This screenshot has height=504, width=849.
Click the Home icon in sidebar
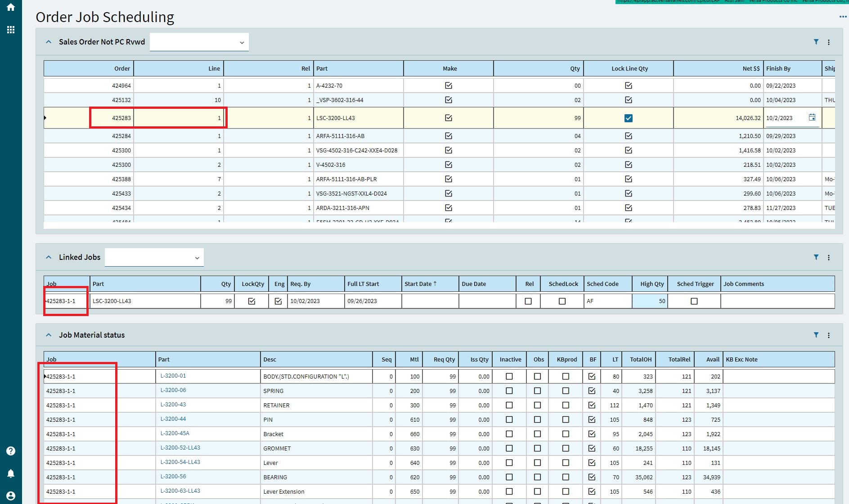click(x=11, y=7)
